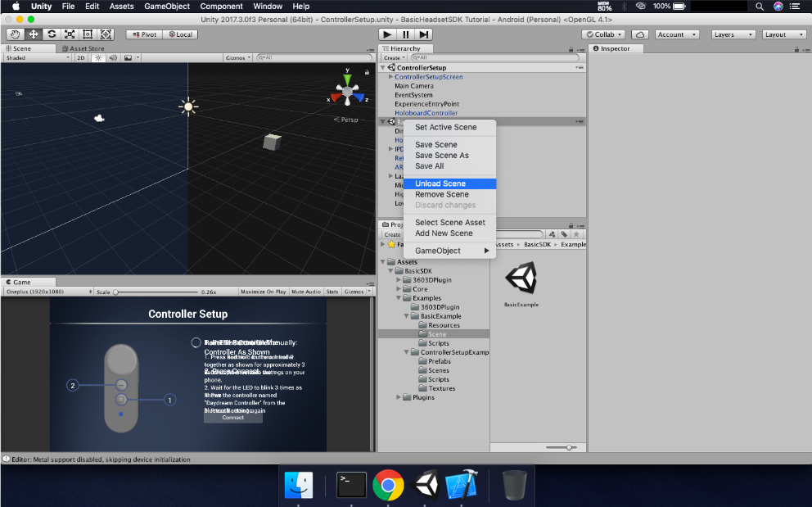Open the Oneplus resolution dropdown
Image resolution: width=812 pixels, height=507 pixels.
[x=48, y=292]
